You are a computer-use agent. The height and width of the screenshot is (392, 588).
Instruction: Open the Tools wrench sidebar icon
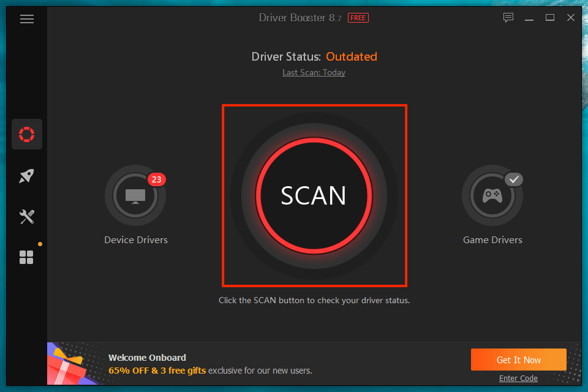[26, 217]
